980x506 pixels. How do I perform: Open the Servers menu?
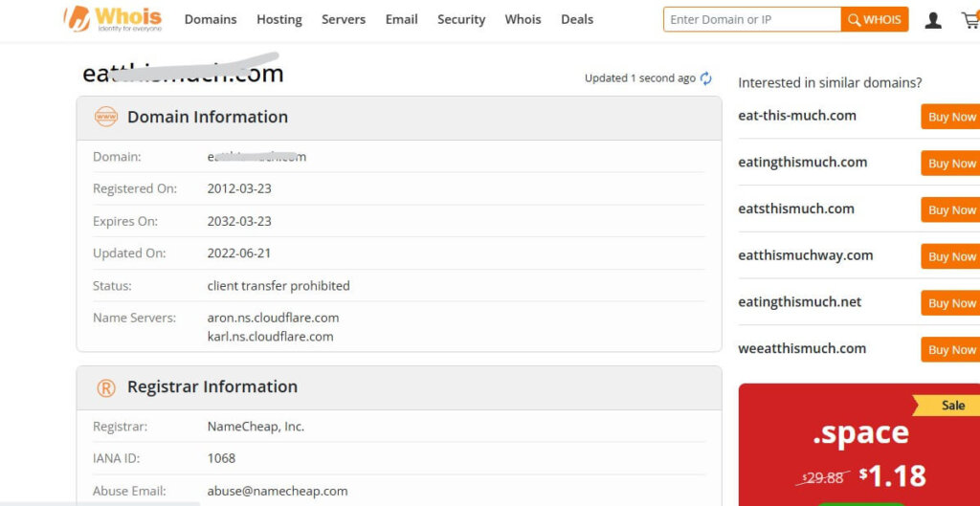(x=344, y=19)
